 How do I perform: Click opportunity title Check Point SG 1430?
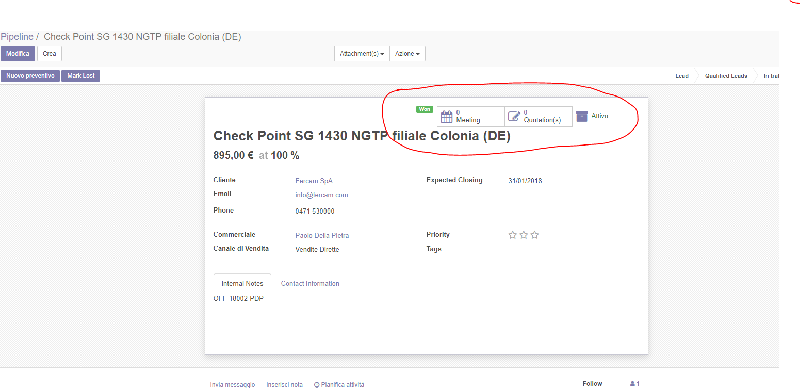click(x=362, y=136)
